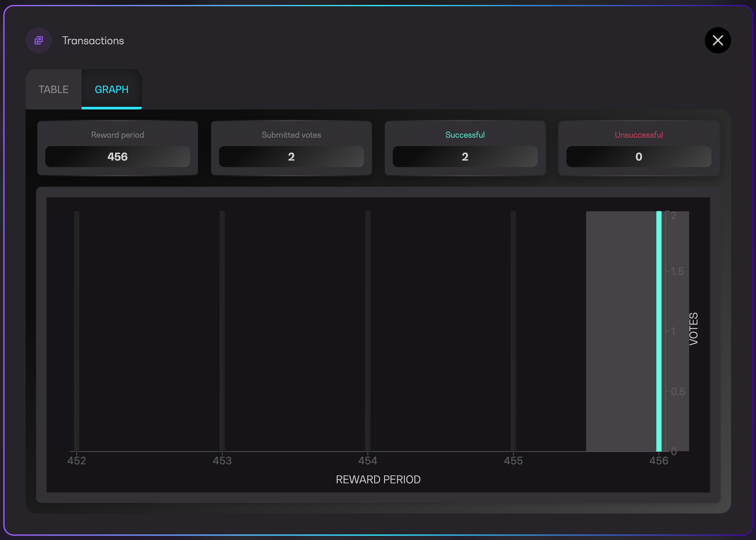Image resolution: width=756 pixels, height=540 pixels.
Task: Close the Transactions dialog with X
Action: click(717, 40)
